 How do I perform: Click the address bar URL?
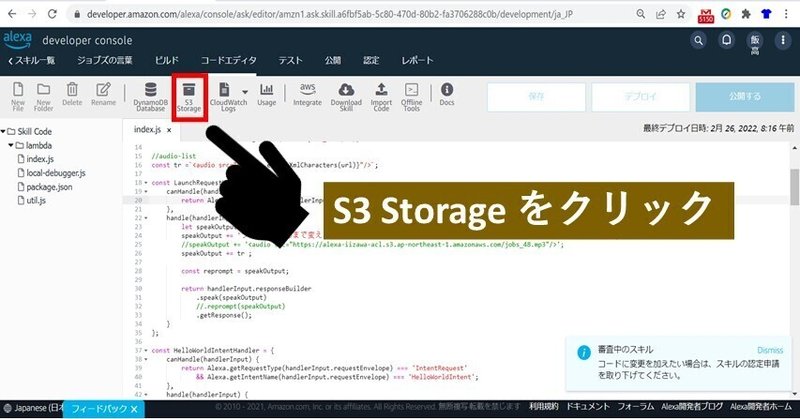click(330, 14)
